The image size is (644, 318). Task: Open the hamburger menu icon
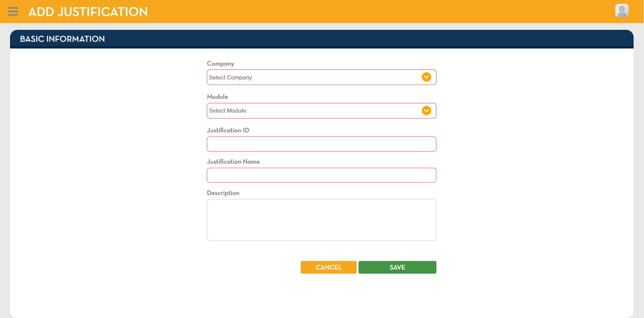13,12
